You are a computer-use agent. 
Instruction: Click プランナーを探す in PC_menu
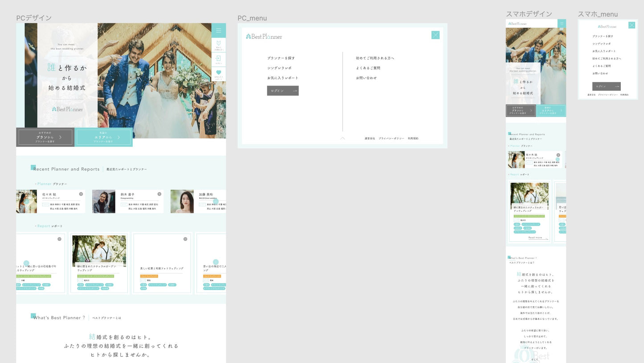(281, 58)
